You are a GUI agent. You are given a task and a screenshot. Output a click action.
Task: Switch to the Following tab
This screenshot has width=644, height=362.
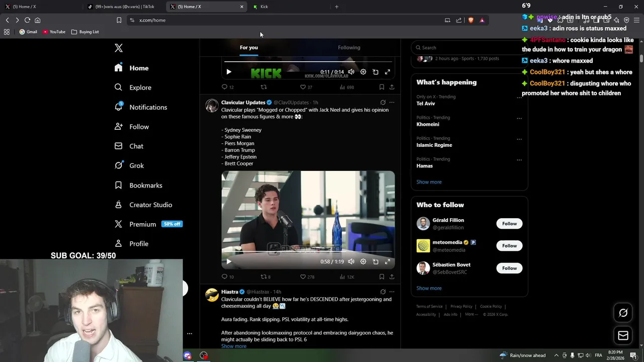pos(349,47)
